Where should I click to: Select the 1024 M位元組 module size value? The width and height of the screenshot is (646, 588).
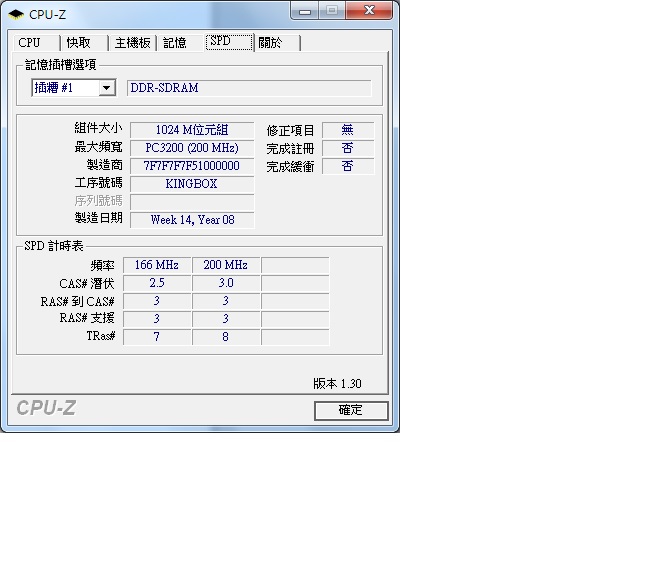[192, 130]
